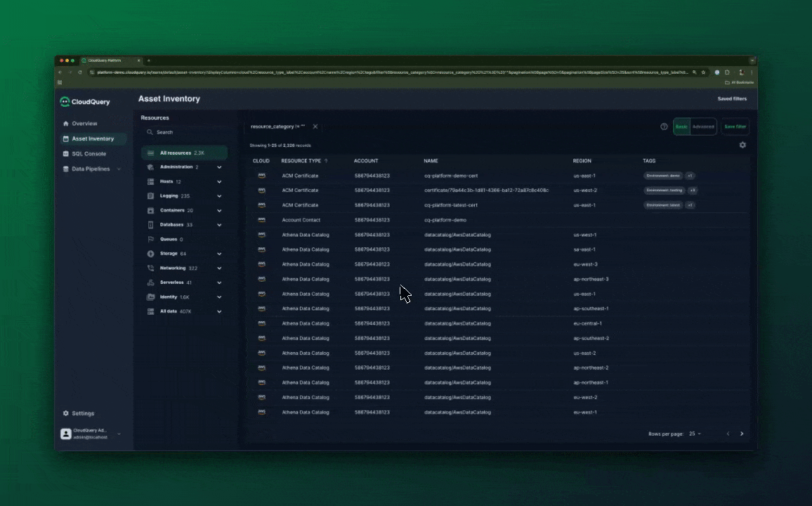This screenshot has height=506, width=812.
Task: Click the Storage category icon
Action: 150,254
